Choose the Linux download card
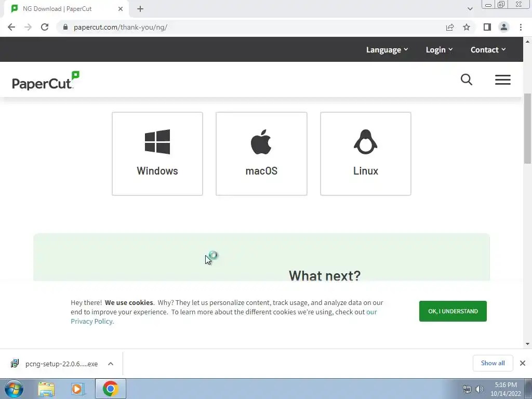This screenshot has height=399, width=532. click(366, 154)
